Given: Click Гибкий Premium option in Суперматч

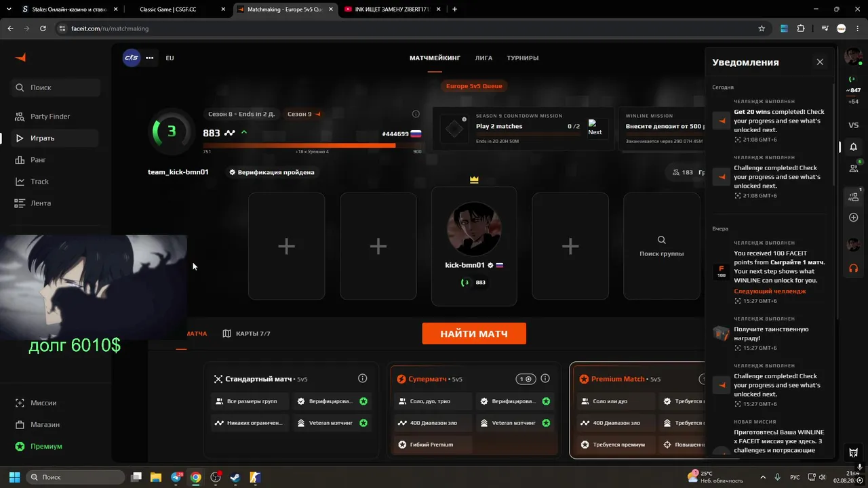Looking at the screenshot, I should [433, 445].
